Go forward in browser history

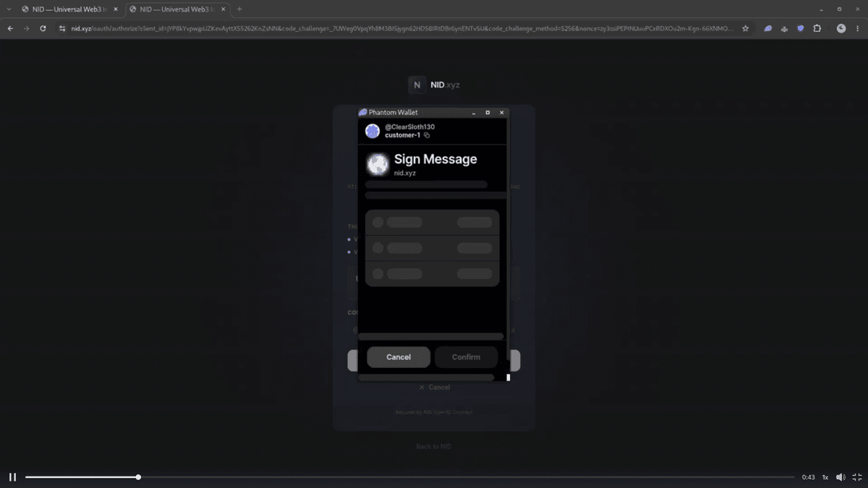coord(27,28)
